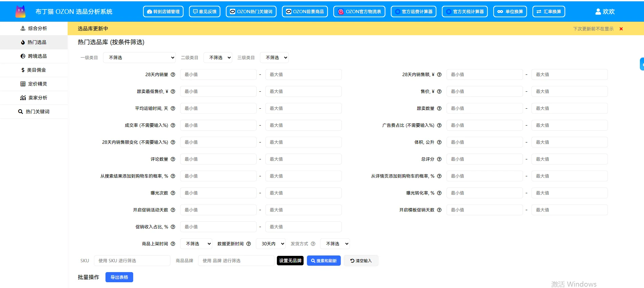The width and height of the screenshot is (644, 288).
Task: Click help icon next to 从详情页添加到购物车的概率
Action: click(439, 176)
